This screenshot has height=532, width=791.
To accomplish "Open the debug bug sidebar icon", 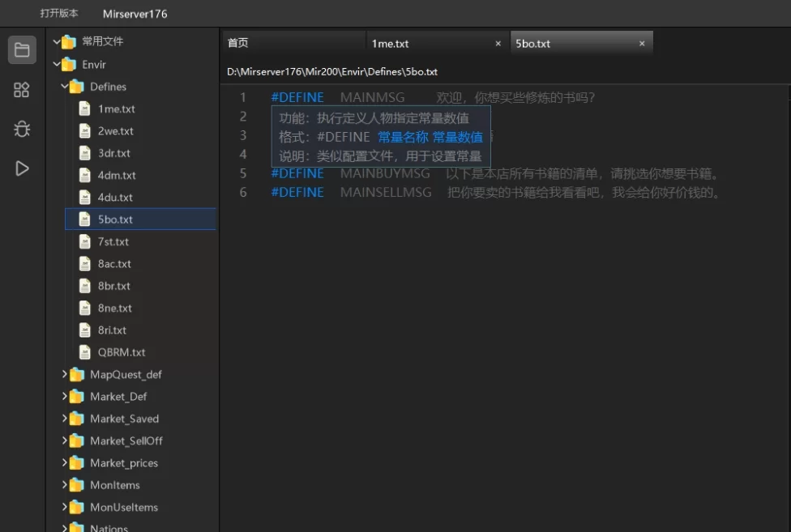I will (x=22, y=129).
